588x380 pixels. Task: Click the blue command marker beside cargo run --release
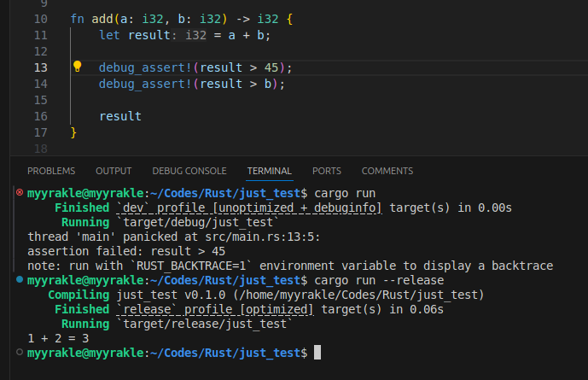(x=20, y=280)
